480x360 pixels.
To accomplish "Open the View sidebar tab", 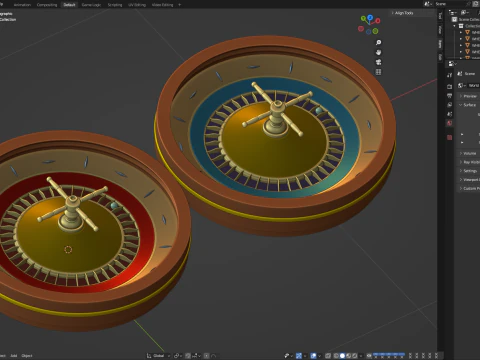I will point(440,30).
